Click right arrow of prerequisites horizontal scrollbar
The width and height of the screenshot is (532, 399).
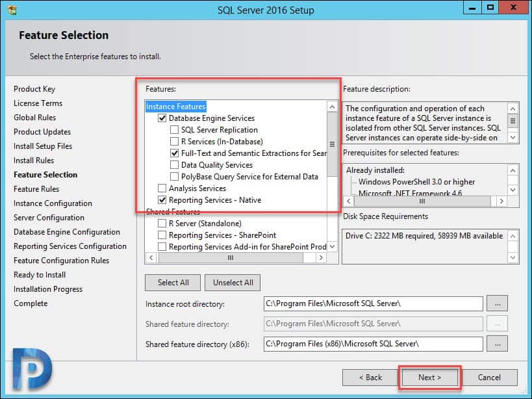(x=501, y=201)
